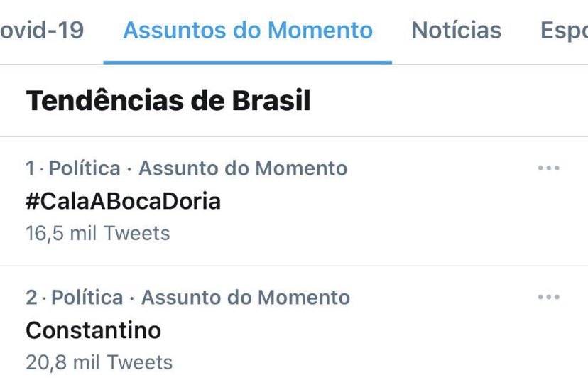Open more options for Constantino trend
The image size is (588, 385).
(548, 297)
